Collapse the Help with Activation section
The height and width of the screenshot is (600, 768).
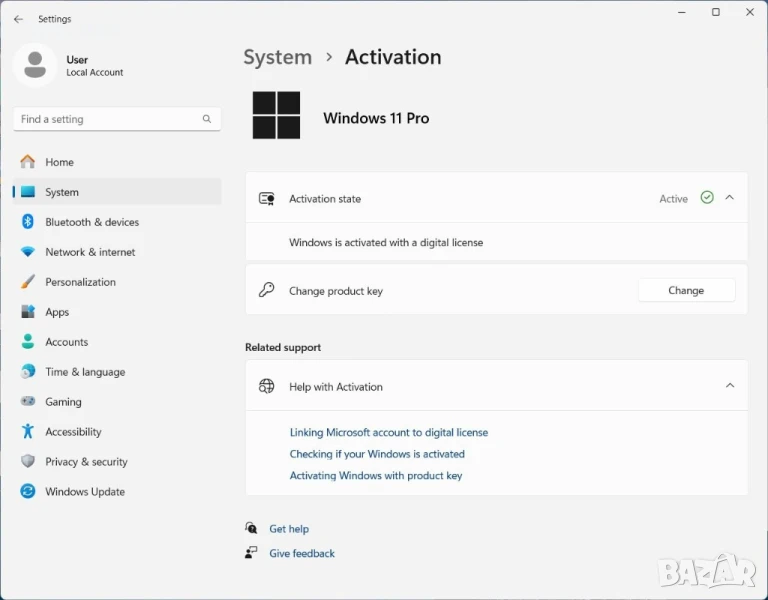click(729, 386)
